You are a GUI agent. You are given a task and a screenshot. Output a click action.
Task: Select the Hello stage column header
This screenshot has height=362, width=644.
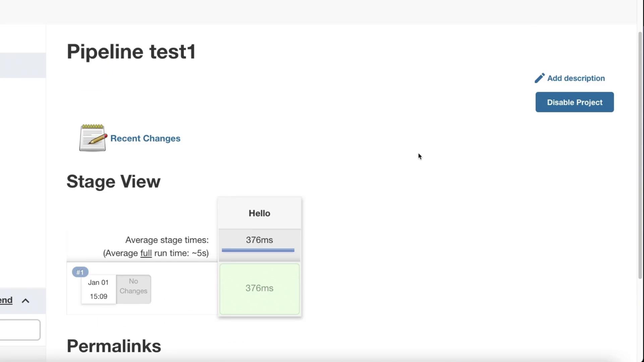tap(259, 213)
